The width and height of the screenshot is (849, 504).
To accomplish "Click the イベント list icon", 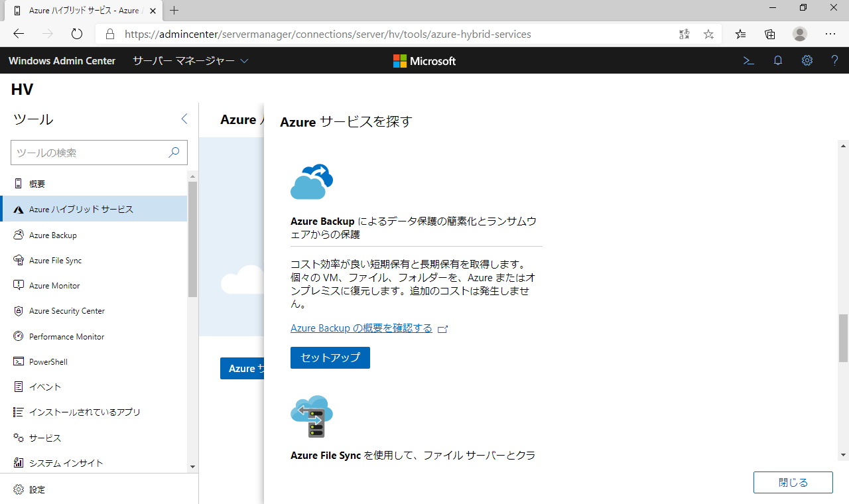I will 18,387.
